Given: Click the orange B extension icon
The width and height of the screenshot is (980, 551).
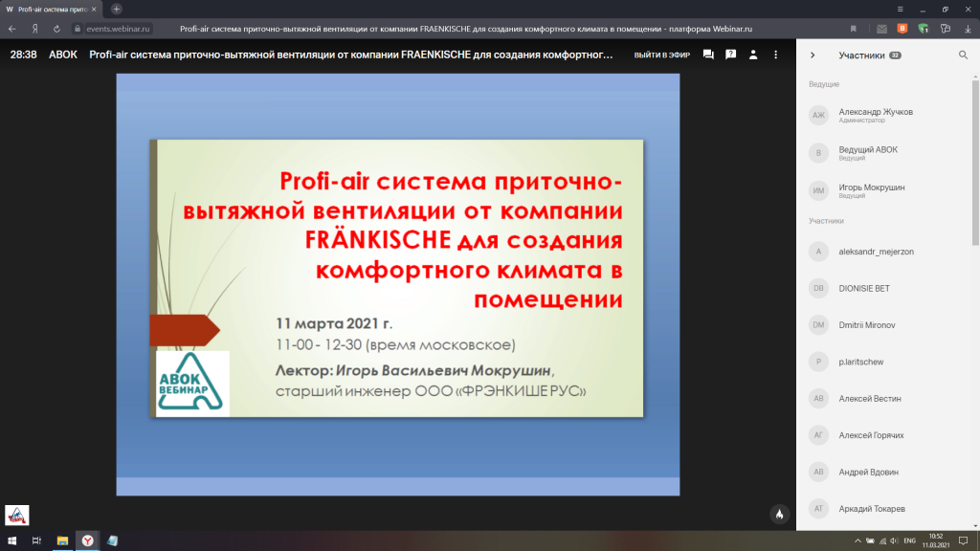Looking at the screenshot, I should (902, 29).
